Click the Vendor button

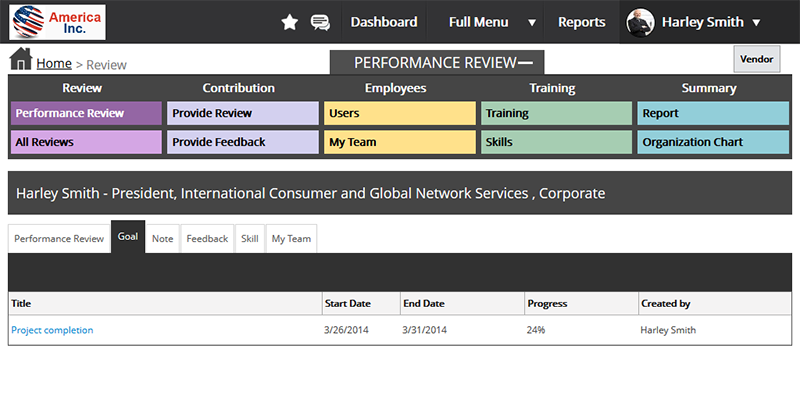click(x=757, y=59)
